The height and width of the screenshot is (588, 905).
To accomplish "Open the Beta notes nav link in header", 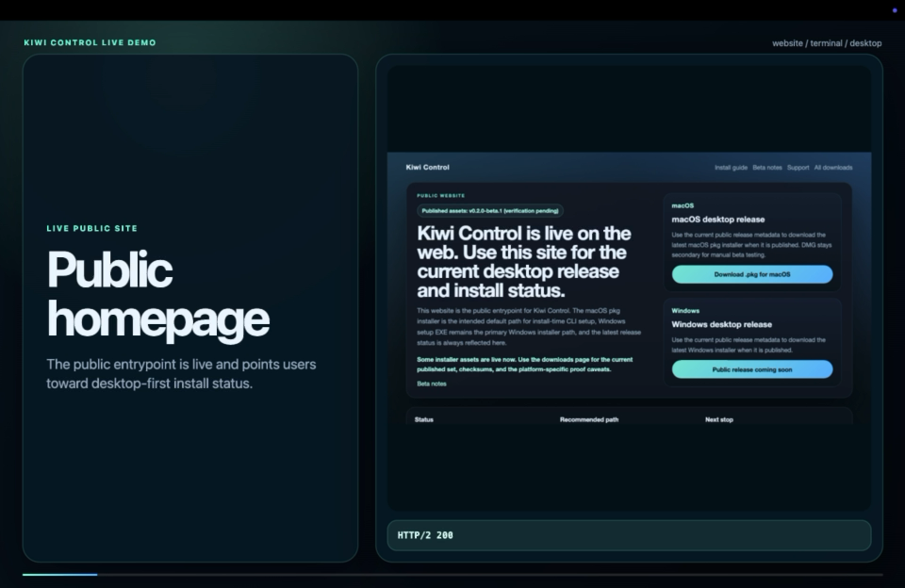I will click(767, 168).
